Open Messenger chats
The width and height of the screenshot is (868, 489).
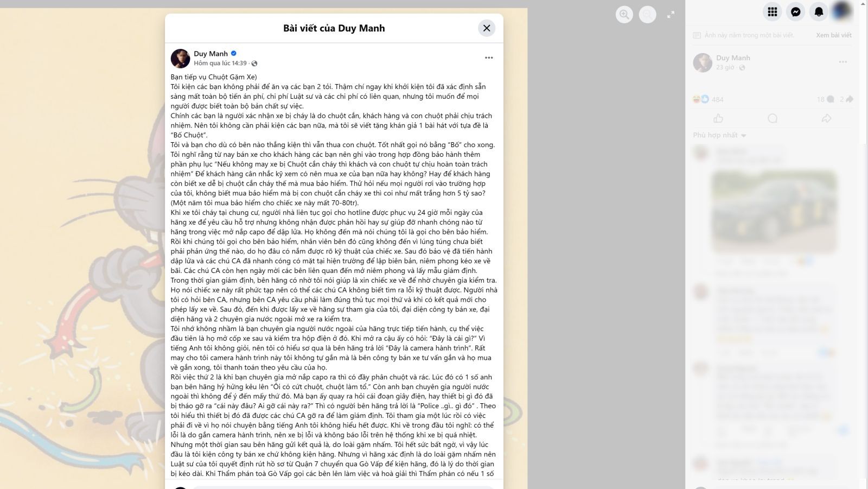pyautogui.click(x=796, y=11)
